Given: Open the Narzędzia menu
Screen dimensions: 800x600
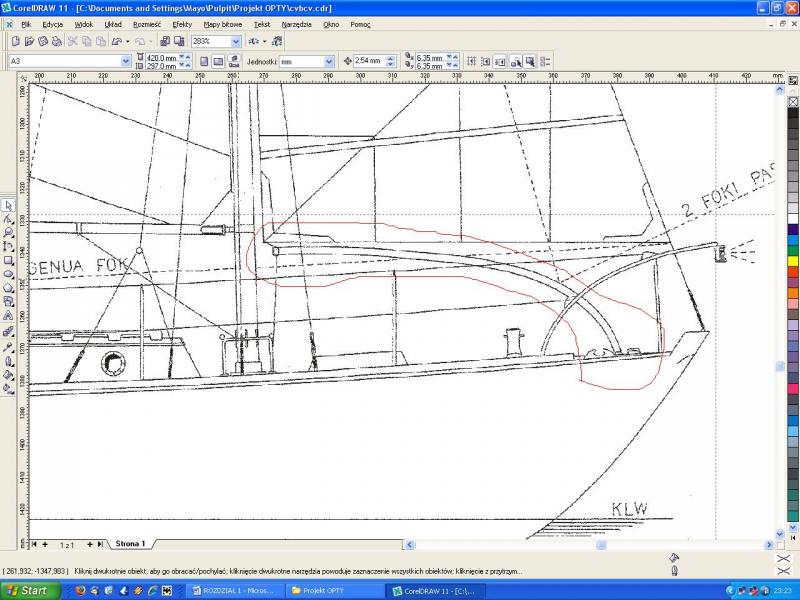Looking at the screenshot, I should tap(296, 23).
